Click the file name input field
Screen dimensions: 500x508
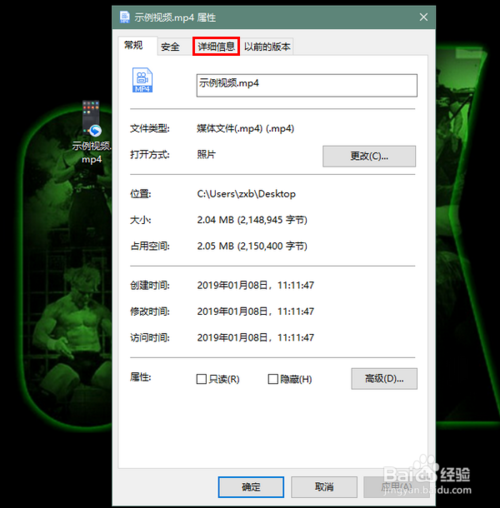307,85
